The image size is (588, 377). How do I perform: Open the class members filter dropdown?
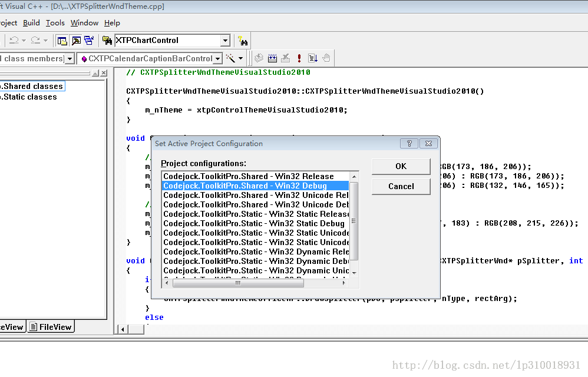[x=70, y=59]
